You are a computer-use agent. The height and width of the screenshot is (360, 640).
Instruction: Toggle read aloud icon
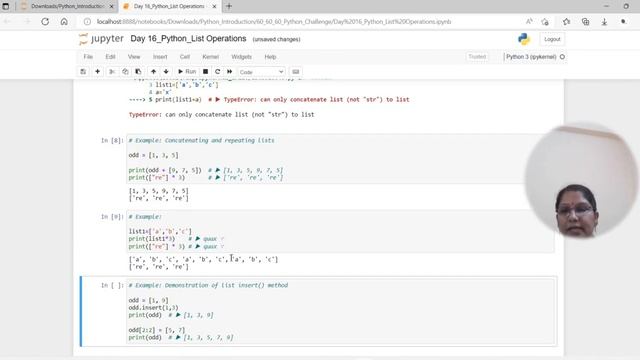click(x=529, y=22)
